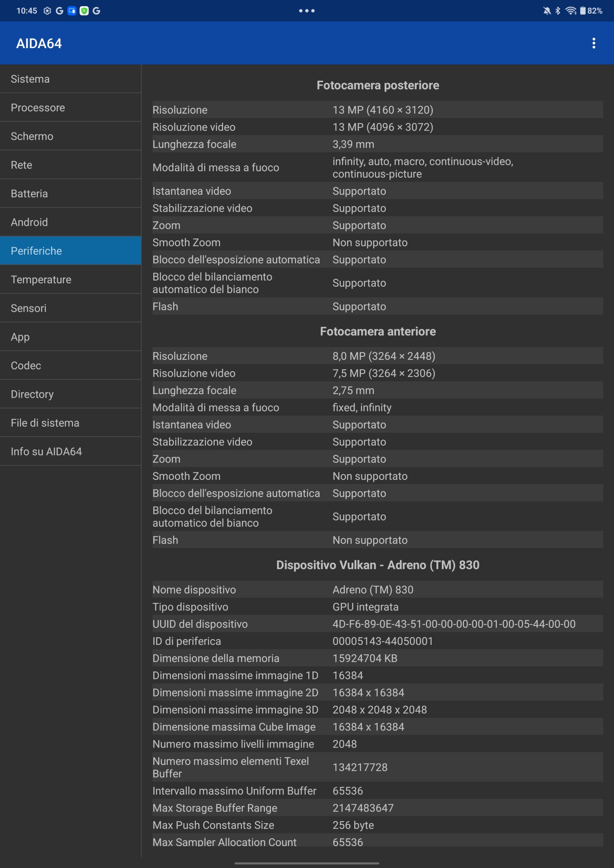Screen dimensions: 614x868
Task: Tap the rear camera Flash label
Action: [x=165, y=306]
